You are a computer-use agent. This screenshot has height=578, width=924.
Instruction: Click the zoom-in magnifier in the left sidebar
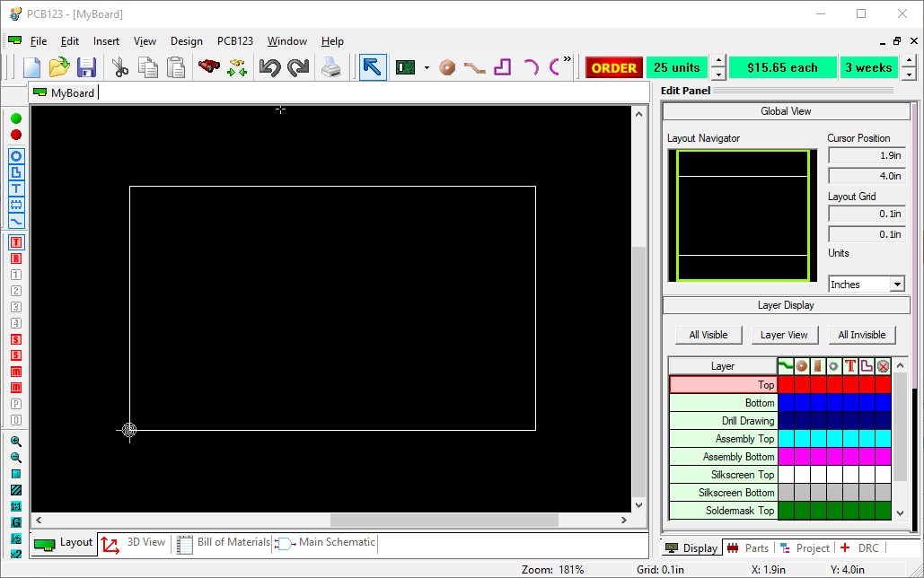point(16,441)
